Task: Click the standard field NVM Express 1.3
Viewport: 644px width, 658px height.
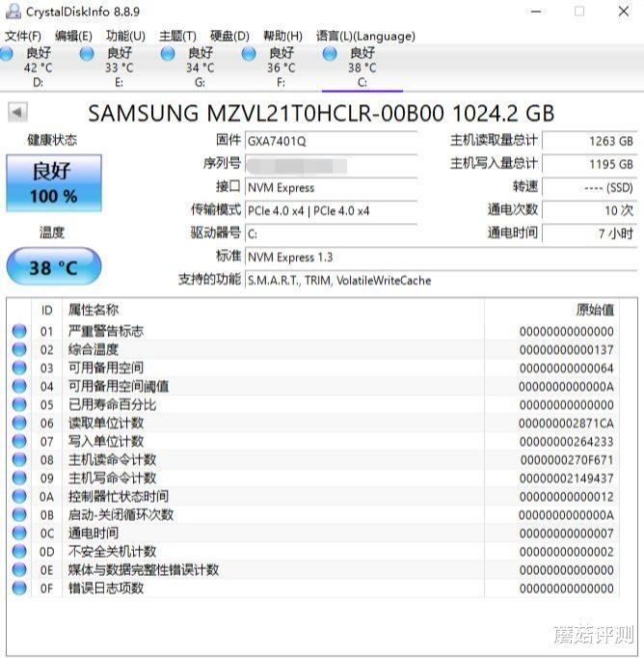Action: pyautogui.click(x=442, y=257)
